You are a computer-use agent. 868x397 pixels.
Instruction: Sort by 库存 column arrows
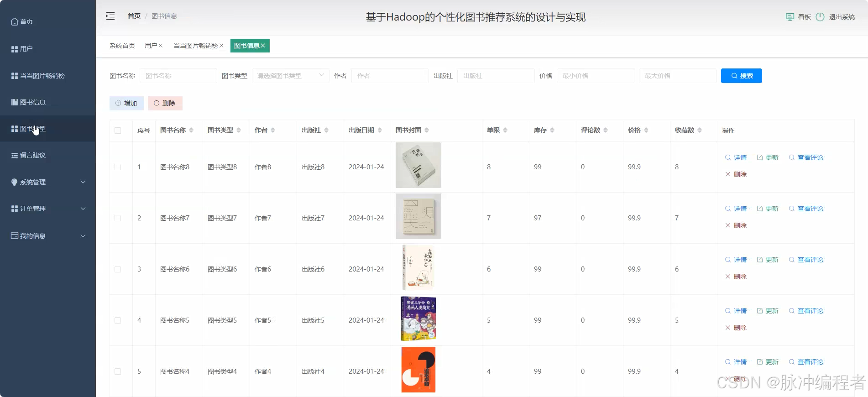552,131
